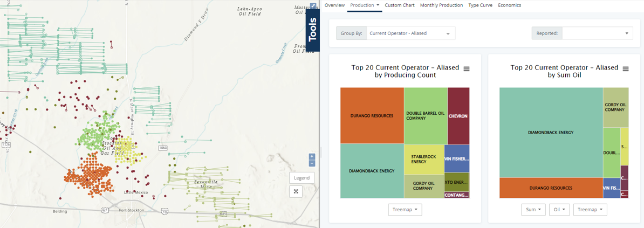644x228 pixels.
Task: Click the Top 20 by Producing Count chart title
Action: 405,72
